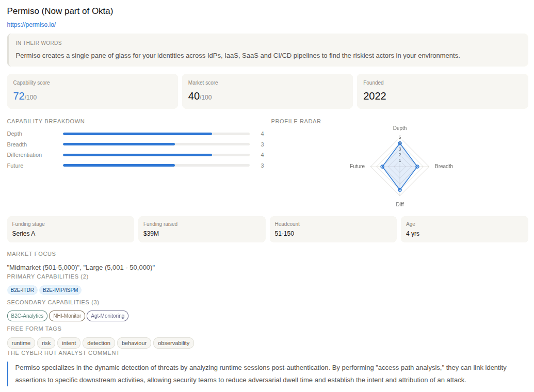The image size is (534, 392).
Task: Click the Differentiation capability progress bar
Action: [156, 155]
